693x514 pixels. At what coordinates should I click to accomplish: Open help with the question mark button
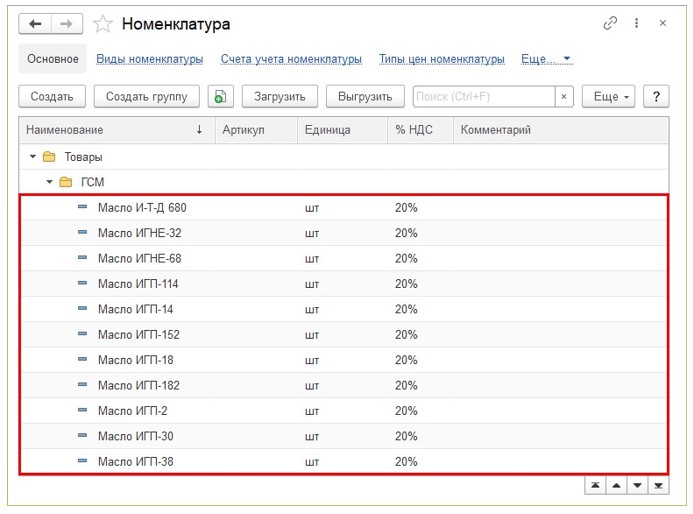point(655,97)
